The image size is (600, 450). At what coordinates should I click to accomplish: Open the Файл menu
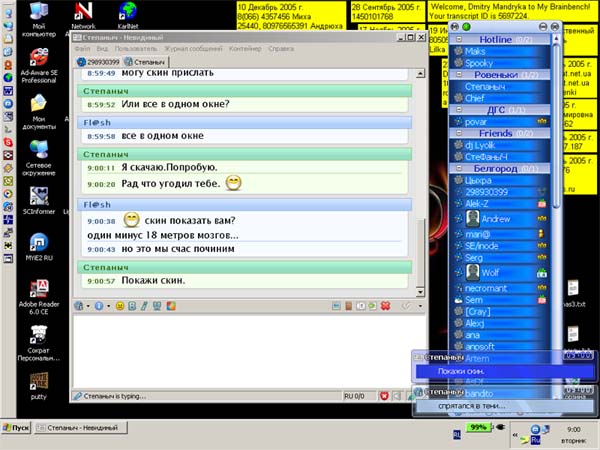pos(81,48)
